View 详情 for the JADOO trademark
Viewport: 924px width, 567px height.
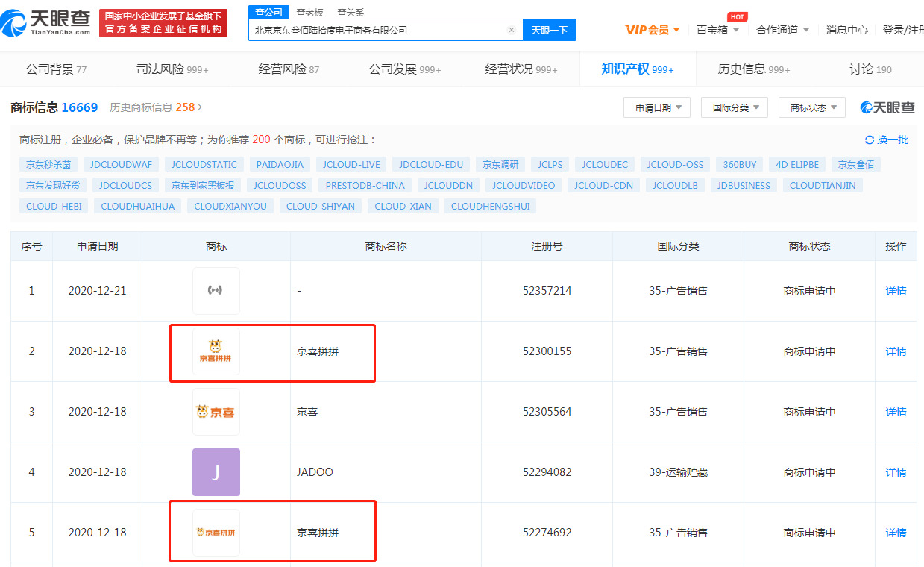click(896, 472)
